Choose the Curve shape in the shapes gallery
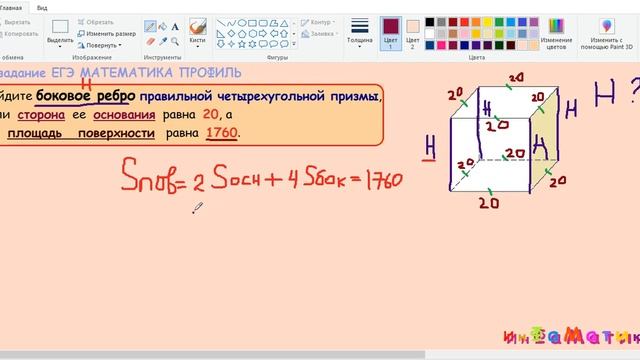The image size is (640, 360). [x=231, y=23]
